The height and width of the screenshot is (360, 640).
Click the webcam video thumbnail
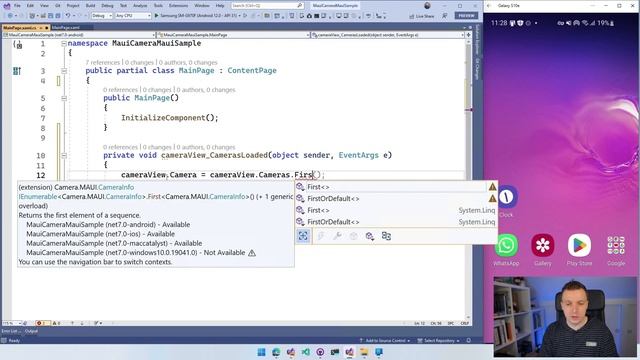pos(565,317)
